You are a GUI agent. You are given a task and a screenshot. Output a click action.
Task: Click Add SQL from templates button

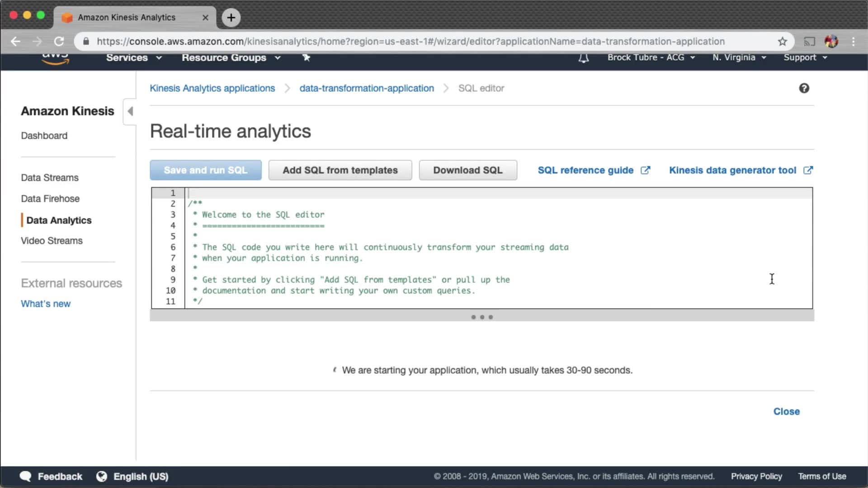pyautogui.click(x=340, y=170)
